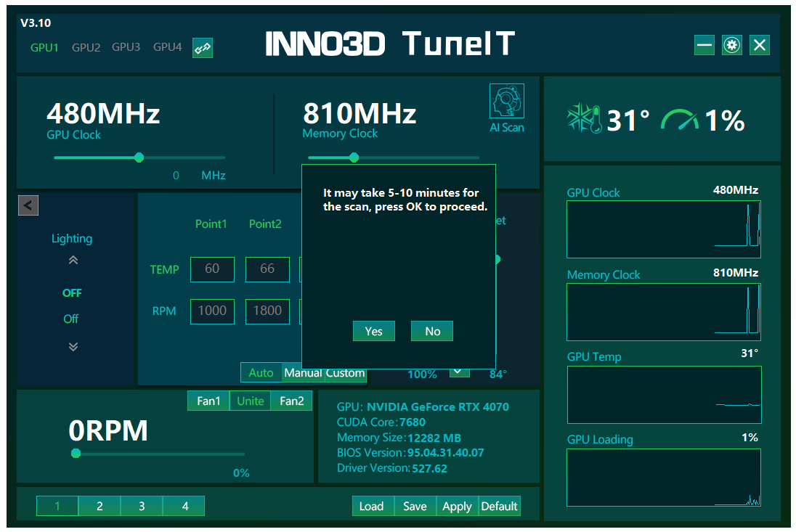Minimize the TuneIT window
The image size is (796, 532).
coord(704,45)
